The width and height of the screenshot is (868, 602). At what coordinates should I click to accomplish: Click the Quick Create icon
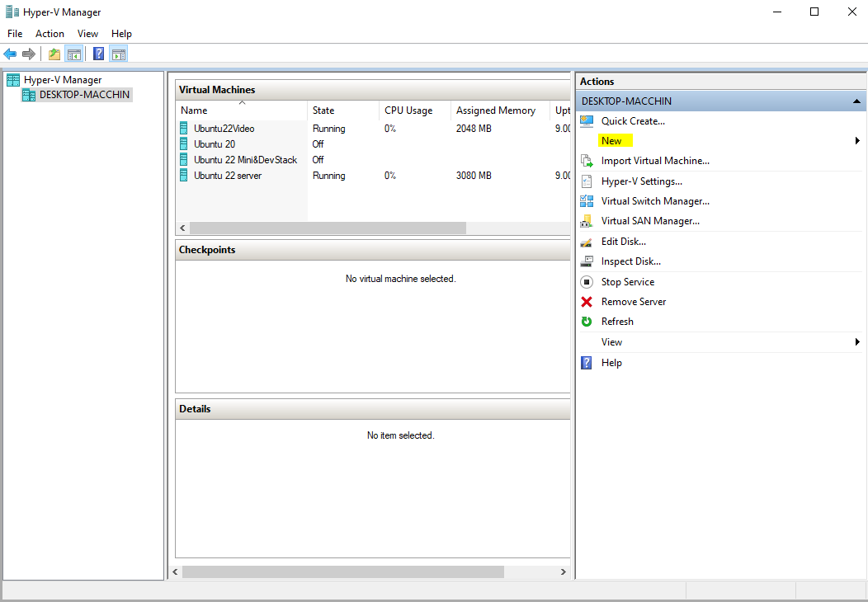(587, 121)
